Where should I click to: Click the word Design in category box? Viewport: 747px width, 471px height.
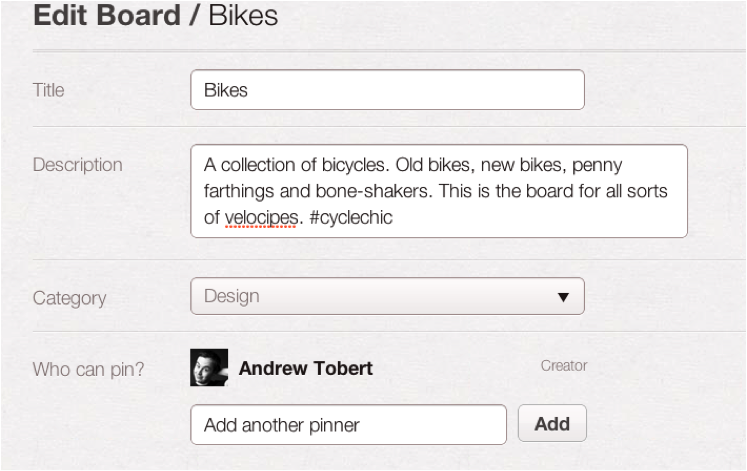pos(232,296)
